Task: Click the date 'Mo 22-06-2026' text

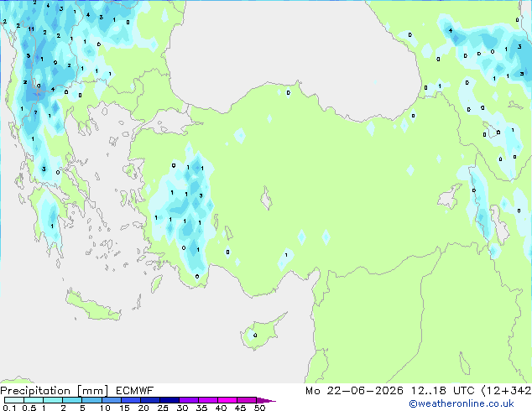Action: (354, 391)
